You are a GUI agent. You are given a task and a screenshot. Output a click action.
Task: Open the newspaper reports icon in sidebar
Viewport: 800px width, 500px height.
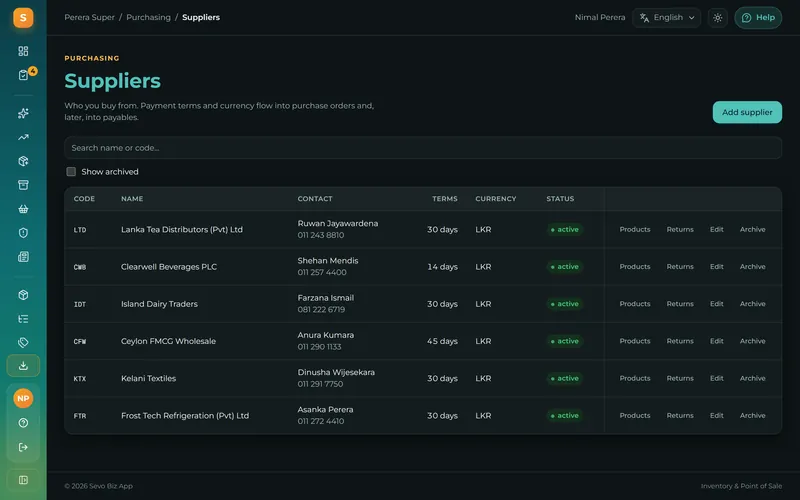pos(23,257)
